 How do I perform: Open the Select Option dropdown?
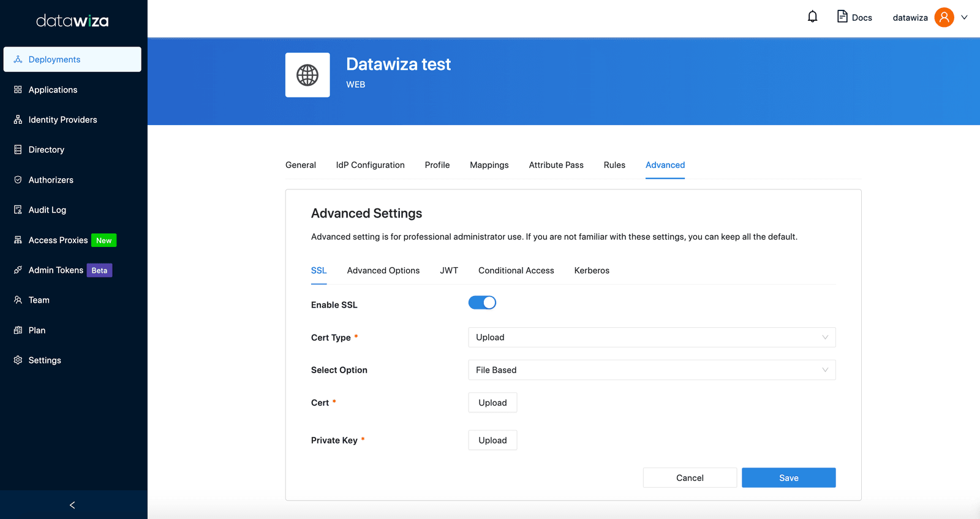[x=652, y=370]
